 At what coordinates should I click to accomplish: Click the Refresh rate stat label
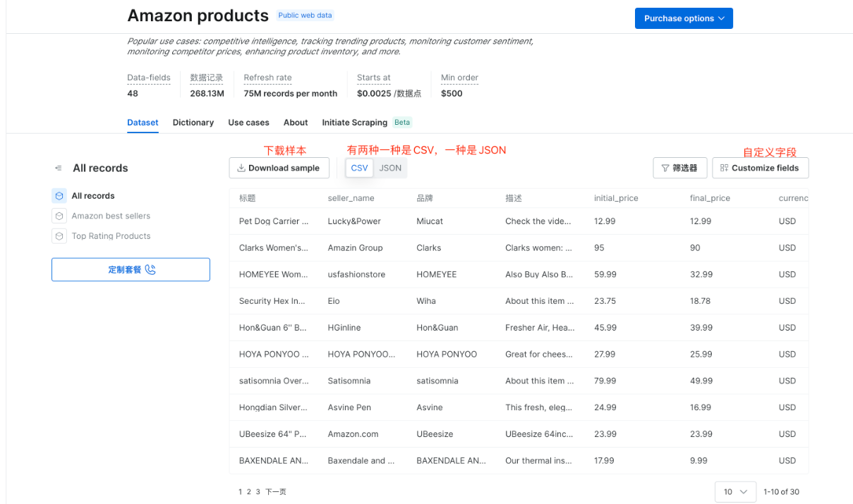tap(267, 78)
